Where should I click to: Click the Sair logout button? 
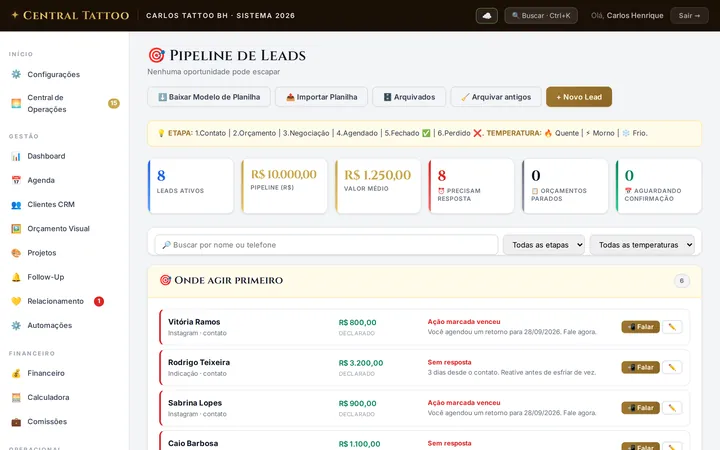click(x=689, y=16)
